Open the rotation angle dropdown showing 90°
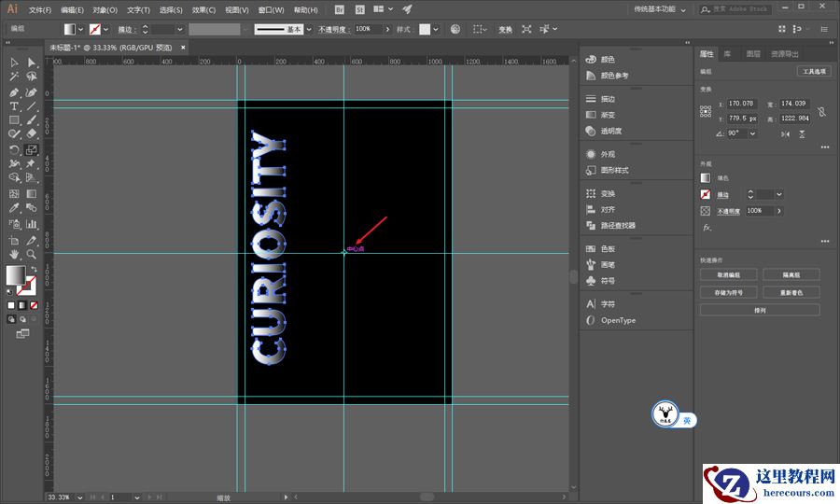Image resolution: width=840 pixels, height=504 pixels. point(752,133)
